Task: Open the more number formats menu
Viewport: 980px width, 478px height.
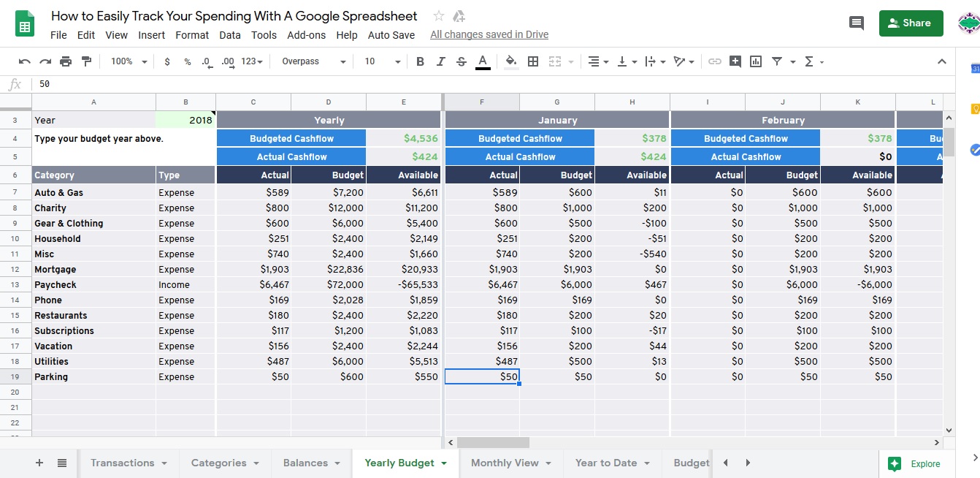Action: [x=250, y=61]
